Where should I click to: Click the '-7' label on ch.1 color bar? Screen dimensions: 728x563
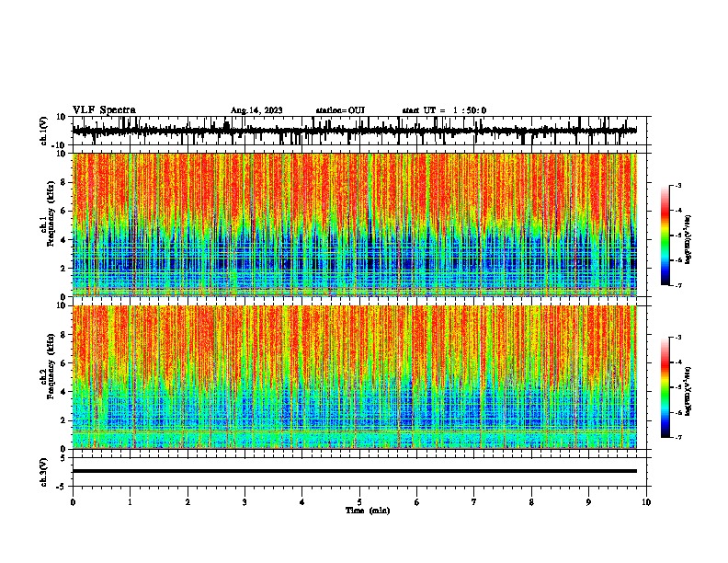[x=677, y=285]
